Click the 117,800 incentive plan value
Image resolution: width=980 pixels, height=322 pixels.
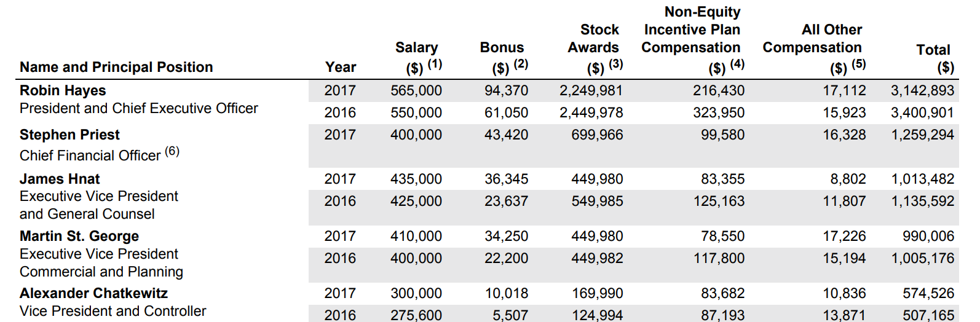coord(719,259)
